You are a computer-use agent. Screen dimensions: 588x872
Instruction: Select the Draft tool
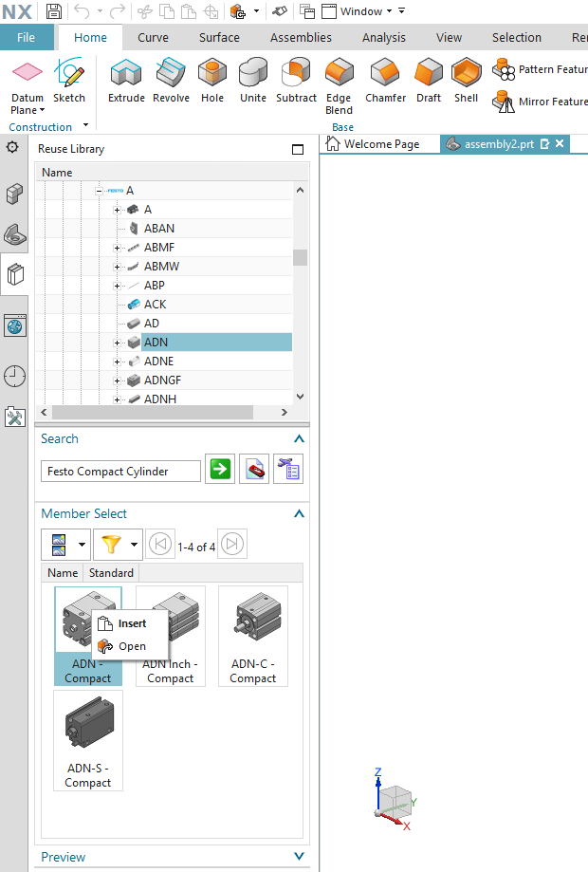coord(429,80)
